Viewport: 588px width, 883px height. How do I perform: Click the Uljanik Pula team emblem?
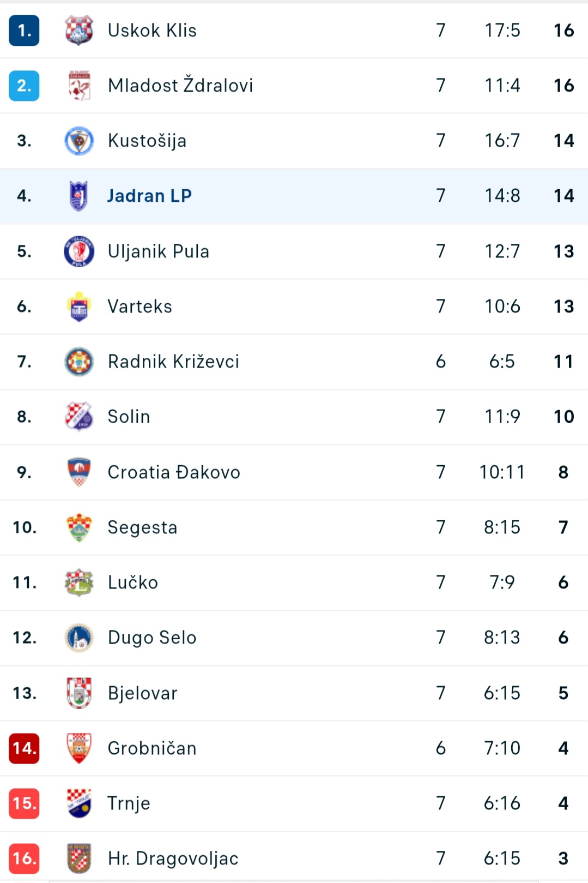[x=79, y=251]
